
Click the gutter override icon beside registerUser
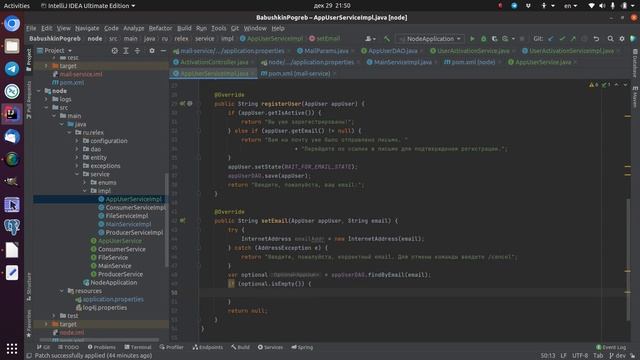182,104
